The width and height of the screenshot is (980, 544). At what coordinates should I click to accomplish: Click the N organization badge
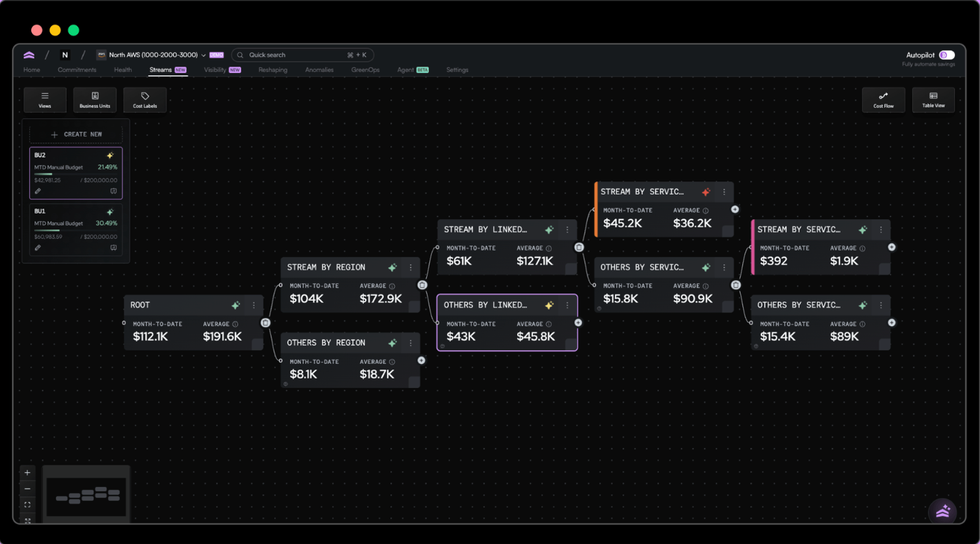(65, 55)
